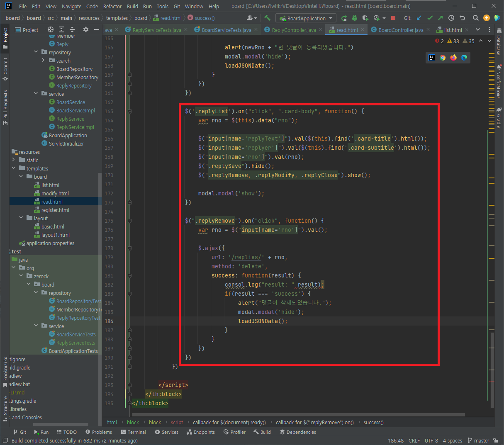Image resolution: width=504 pixels, height=445 pixels.
Task: Open the Dependencies tool window
Action: [297, 432]
